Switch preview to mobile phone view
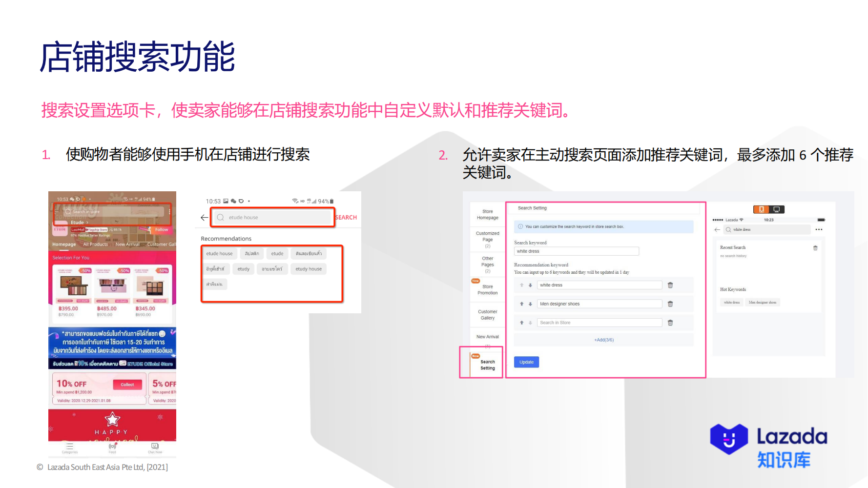868x488 pixels. [x=761, y=209]
